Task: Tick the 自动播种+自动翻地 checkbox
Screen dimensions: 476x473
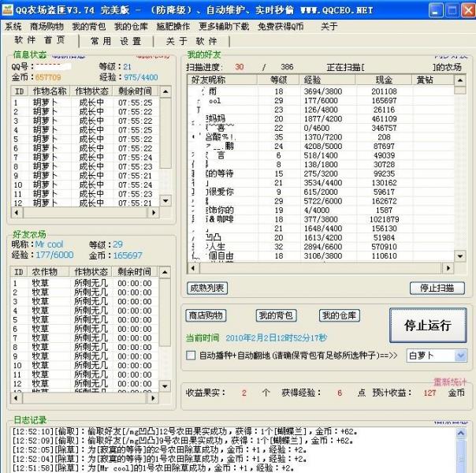Action: pos(191,356)
